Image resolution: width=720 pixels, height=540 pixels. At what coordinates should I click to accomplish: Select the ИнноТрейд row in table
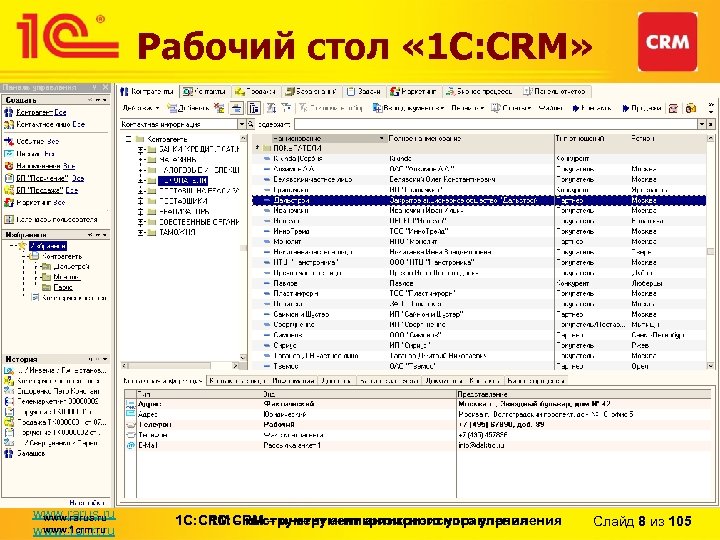(x=479, y=231)
